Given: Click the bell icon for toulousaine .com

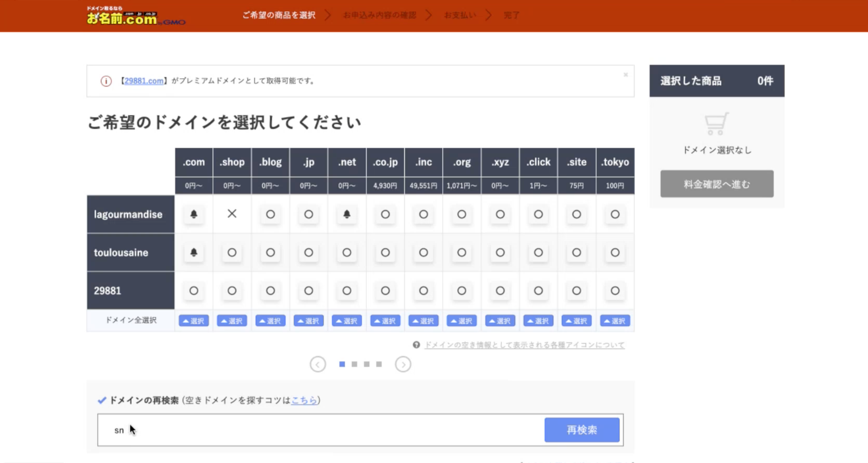Looking at the screenshot, I should click(x=194, y=252).
